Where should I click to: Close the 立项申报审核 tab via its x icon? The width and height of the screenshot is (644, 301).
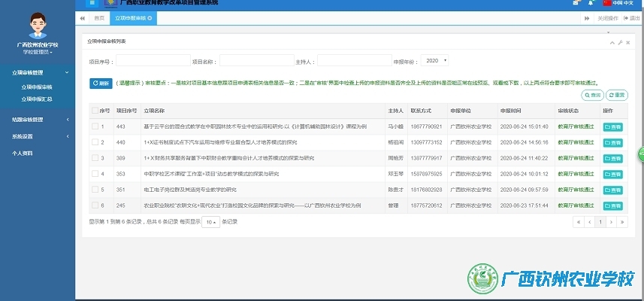[x=150, y=17]
